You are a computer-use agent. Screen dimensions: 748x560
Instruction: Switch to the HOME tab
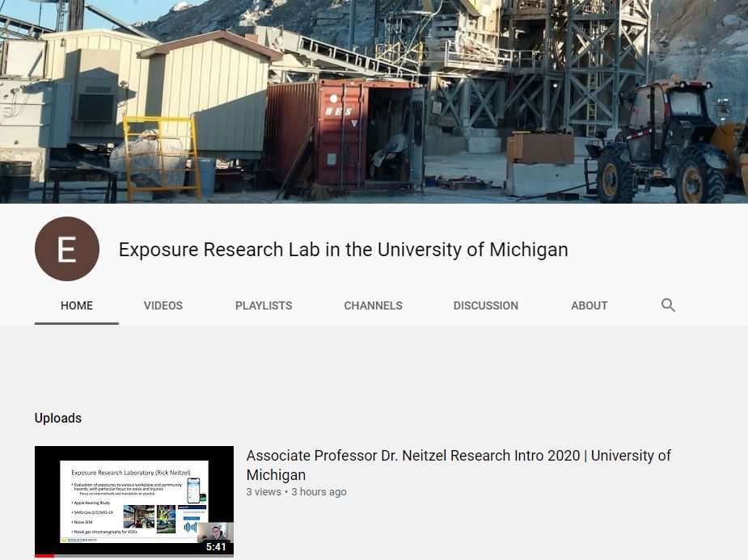(77, 305)
